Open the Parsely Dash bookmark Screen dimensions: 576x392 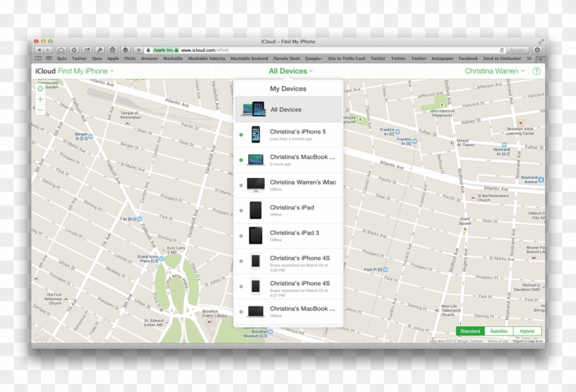(x=287, y=58)
